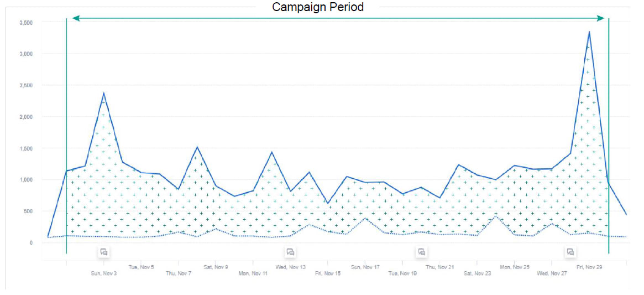The image size is (644, 295).
Task: Click the Campaign Period title text
Action: point(318,7)
